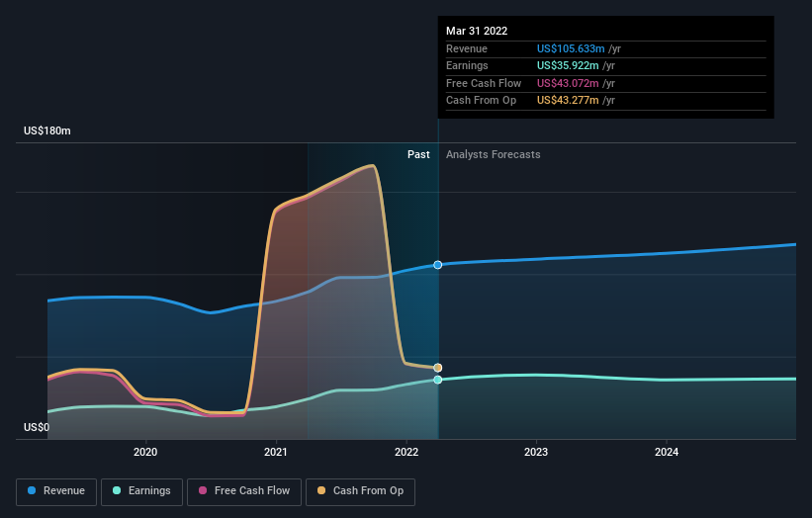Click the Revenue row label in tooltip

point(467,48)
